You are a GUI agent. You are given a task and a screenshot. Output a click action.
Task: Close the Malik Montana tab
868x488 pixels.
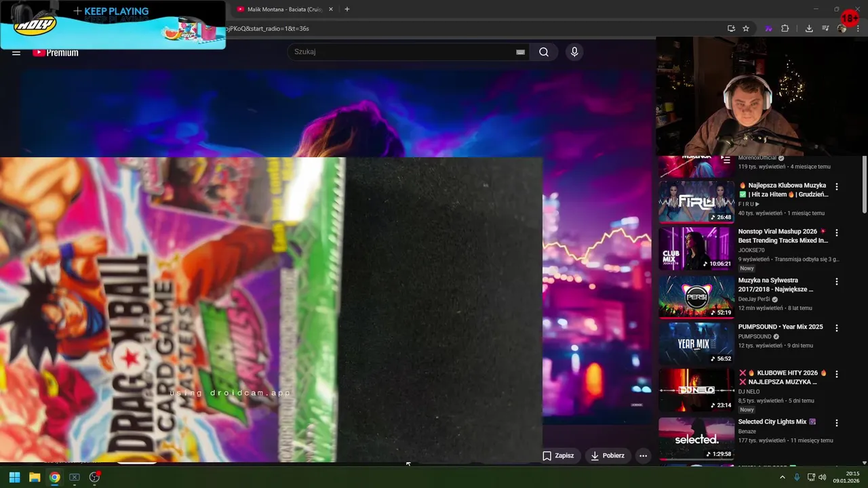point(331,9)
